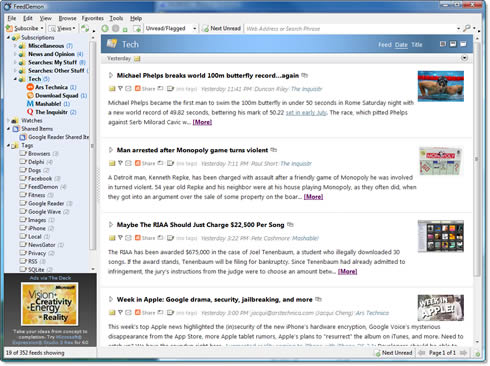Click the green Back navigation icon
490x366 pixels.
[x=105, y=29]
